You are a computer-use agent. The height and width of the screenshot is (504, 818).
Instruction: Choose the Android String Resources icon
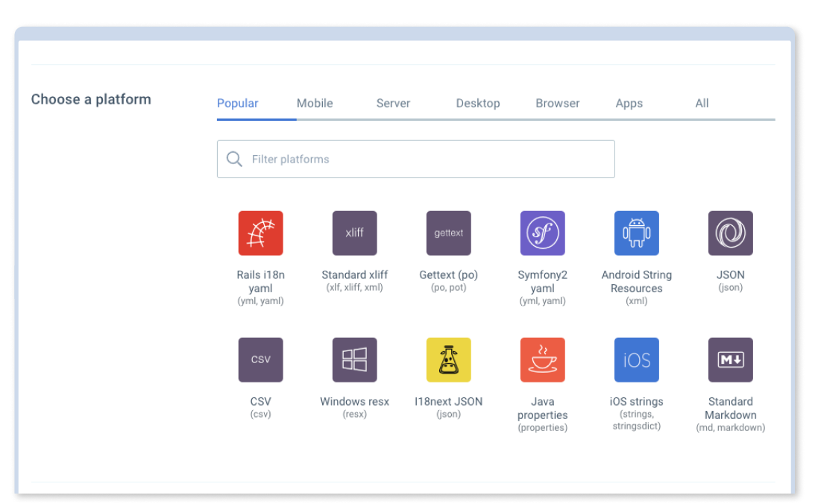click(x=637, y=233)
